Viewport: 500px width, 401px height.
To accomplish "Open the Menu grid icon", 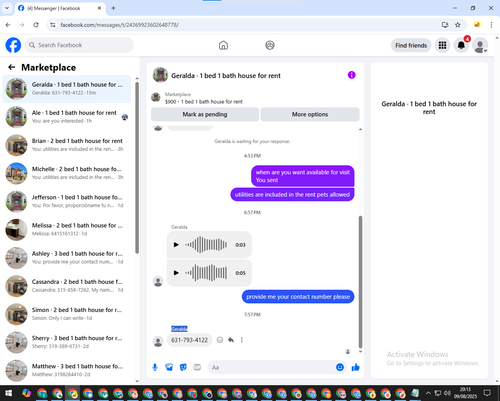I will [442, 45].
